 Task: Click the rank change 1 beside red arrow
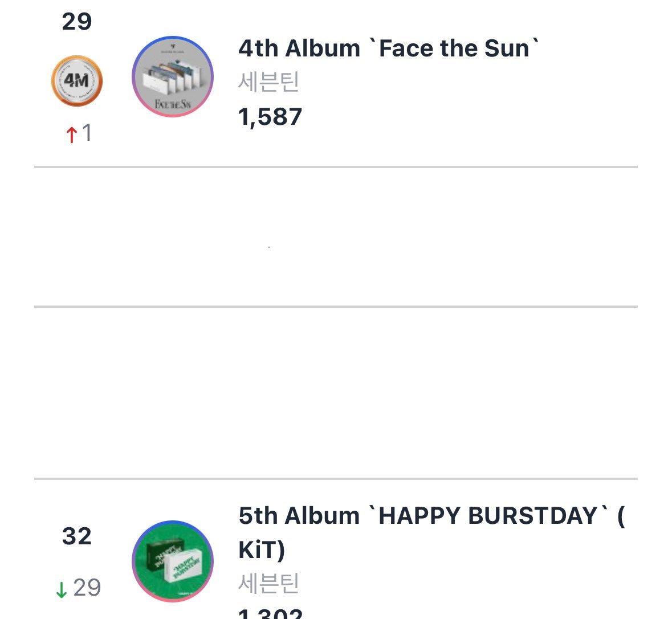point(87,132)
